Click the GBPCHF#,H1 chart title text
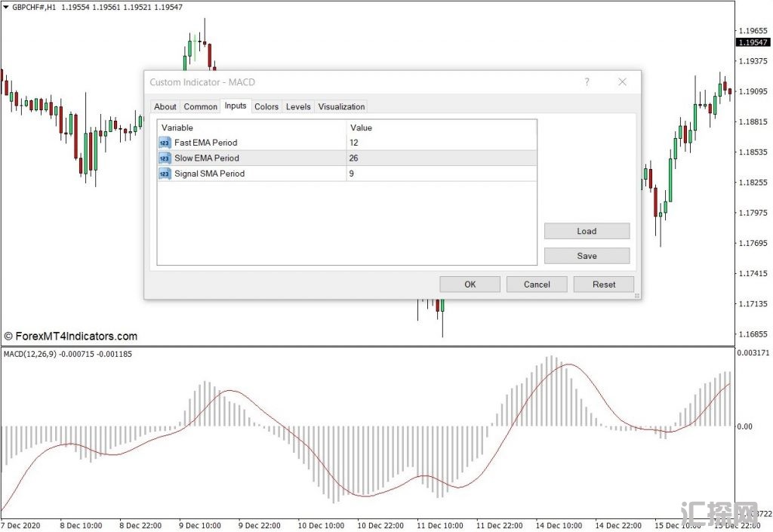The height and width of the screenshot is (532, 773). [x=34, y=8]
